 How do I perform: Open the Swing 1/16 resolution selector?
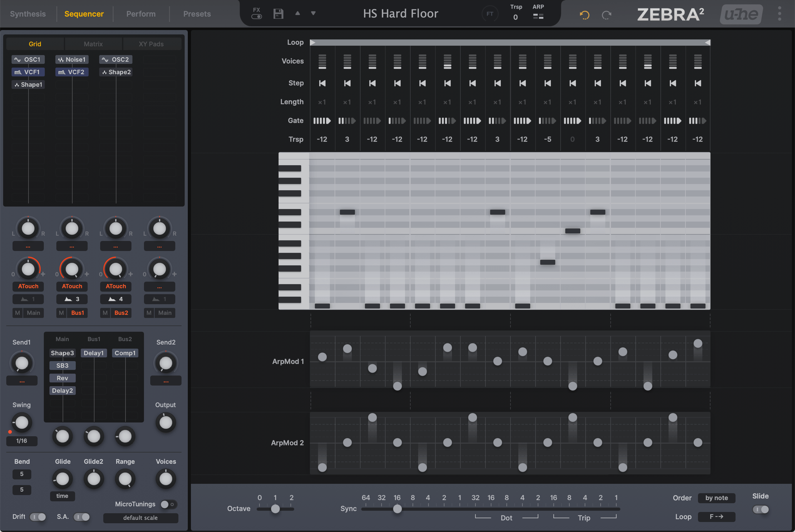[x=22, y=441]
